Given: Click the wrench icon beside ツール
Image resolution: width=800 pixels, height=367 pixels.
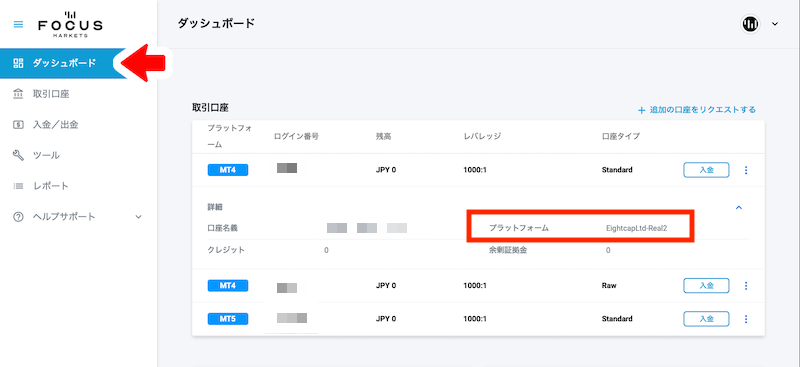Looking at the screenshot, I should pos(18,155).
